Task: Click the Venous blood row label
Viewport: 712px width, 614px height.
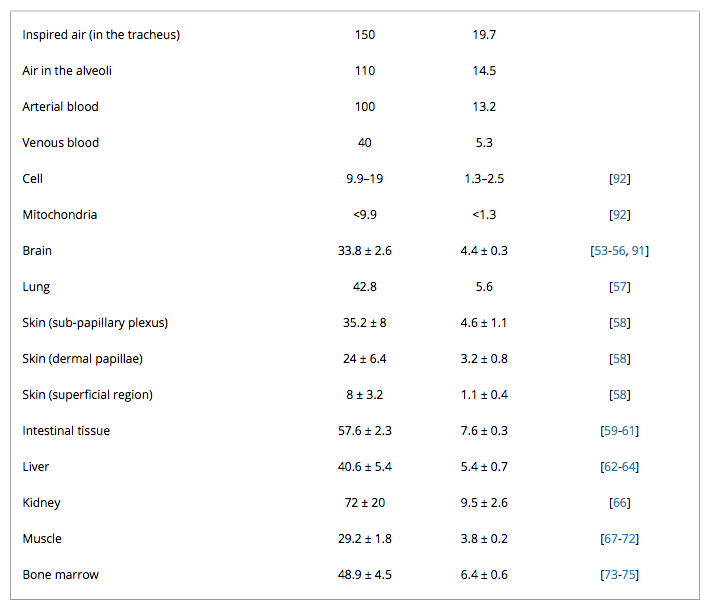Action: [x=60, y=143]
